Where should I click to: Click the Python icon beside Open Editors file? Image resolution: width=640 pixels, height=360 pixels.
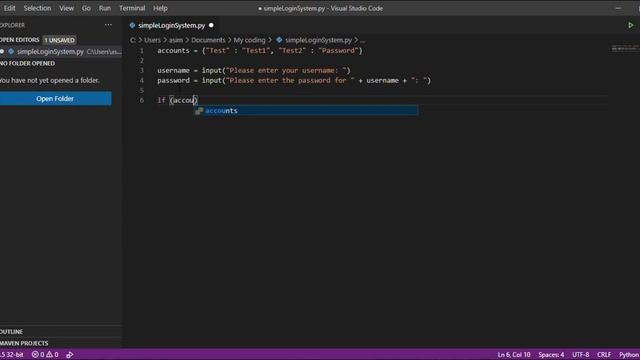click(x=11, y=51)
